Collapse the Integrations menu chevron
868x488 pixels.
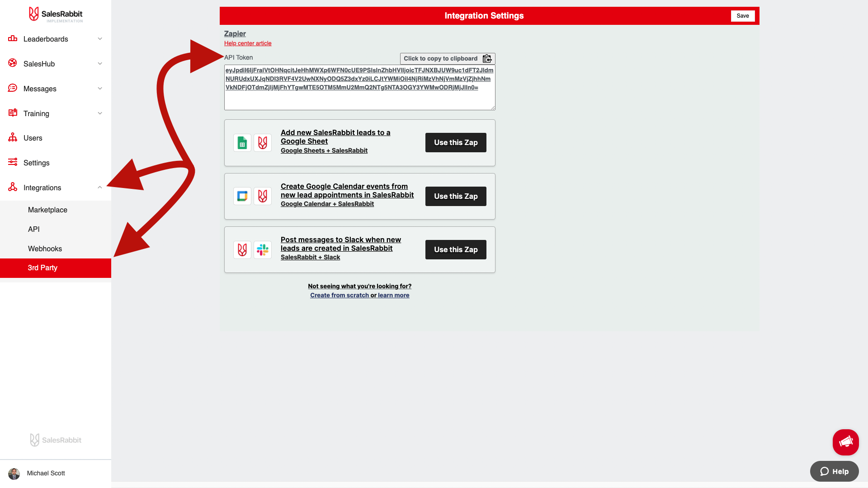coord(100,188)
